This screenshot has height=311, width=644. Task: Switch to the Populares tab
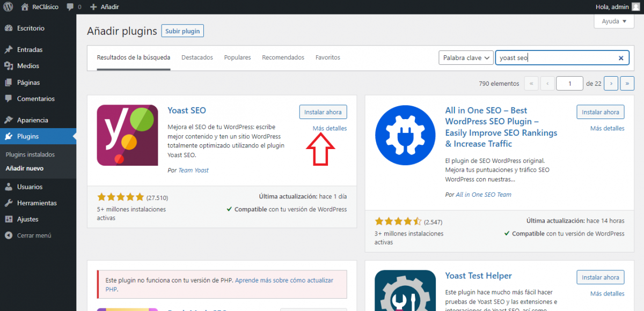pyautogui.click(x=237, y=57)
